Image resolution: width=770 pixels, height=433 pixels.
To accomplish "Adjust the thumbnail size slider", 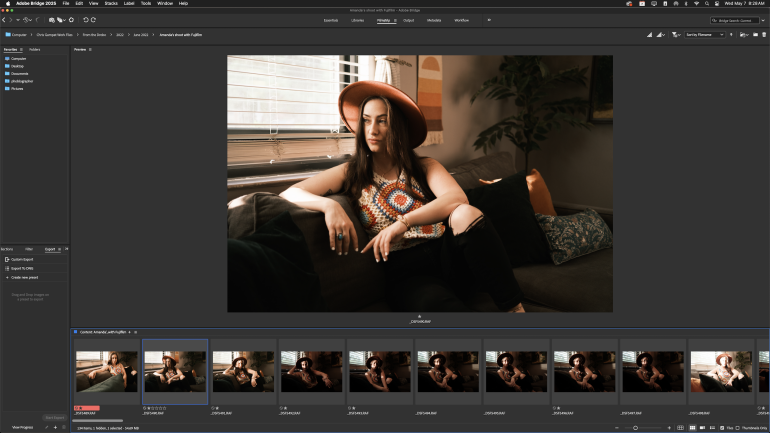I will click(635, 428).
